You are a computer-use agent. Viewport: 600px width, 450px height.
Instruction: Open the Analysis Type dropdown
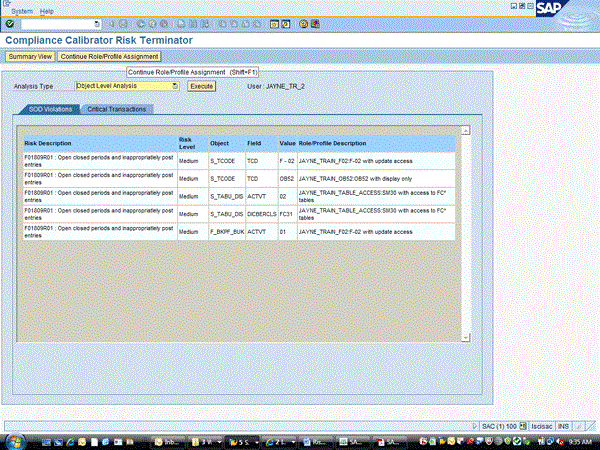pos(175,86)
